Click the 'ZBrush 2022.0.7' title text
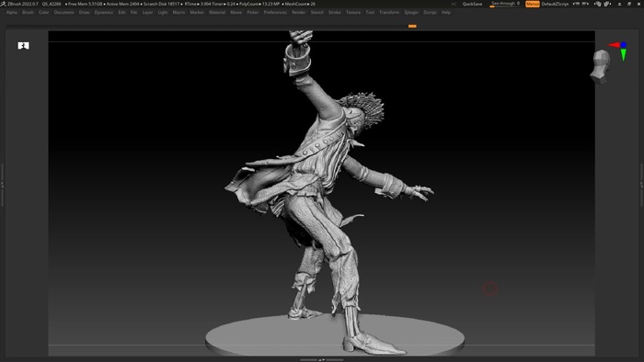 point(23,4)
